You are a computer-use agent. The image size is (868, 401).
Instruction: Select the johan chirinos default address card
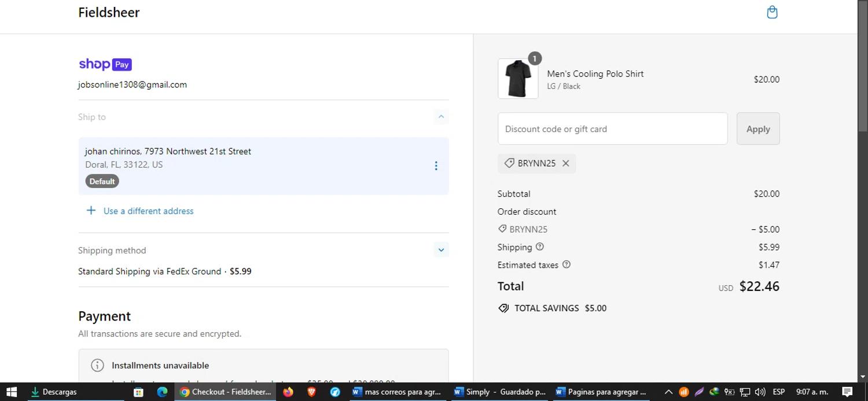[x=263, y=166]
